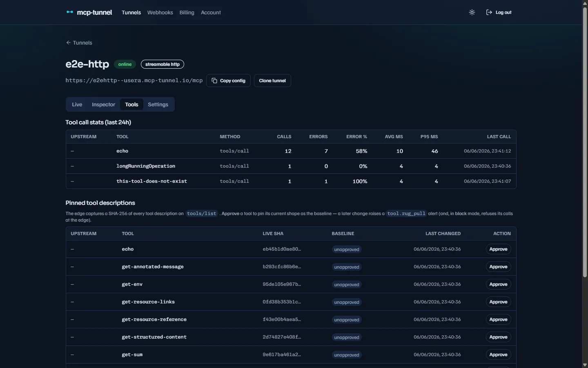Image resolution: width=588 pixels, height=368 pixels.
Task: Click the Copy config button label
Action: 233,81
